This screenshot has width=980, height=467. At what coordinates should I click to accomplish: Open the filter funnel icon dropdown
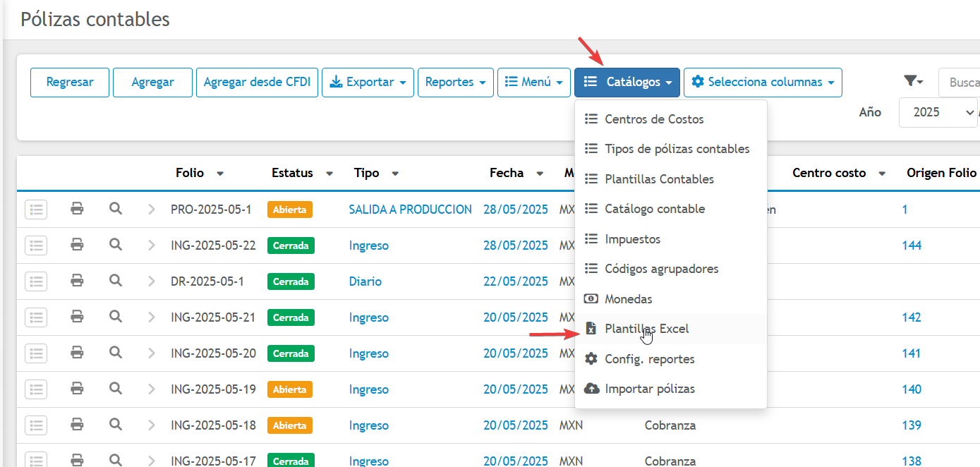tap(914, 82)
